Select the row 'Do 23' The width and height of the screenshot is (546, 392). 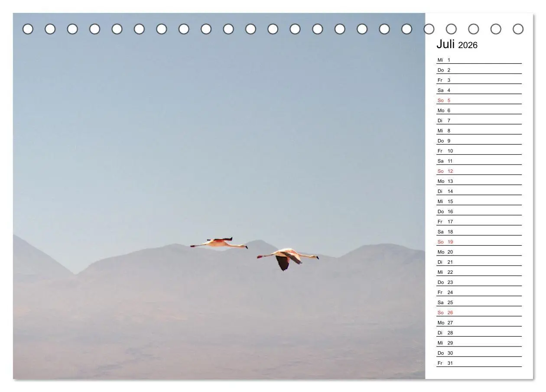(x=479, y=282)
